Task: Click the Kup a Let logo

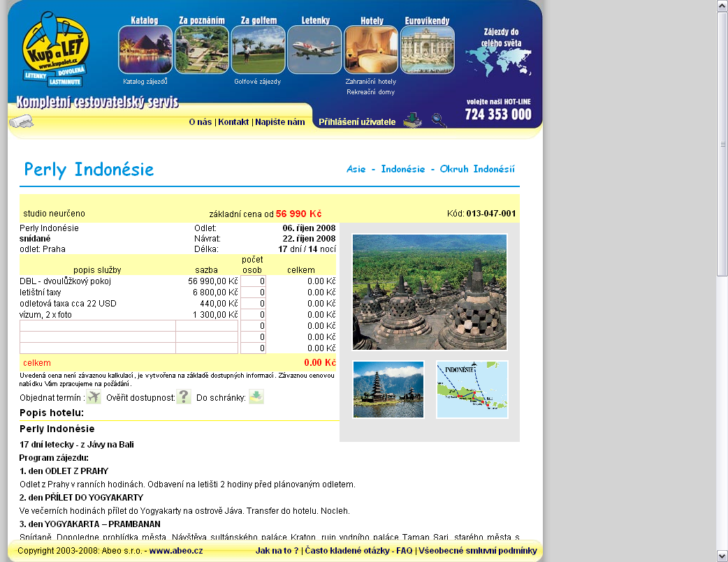Action: coord(54,49)
